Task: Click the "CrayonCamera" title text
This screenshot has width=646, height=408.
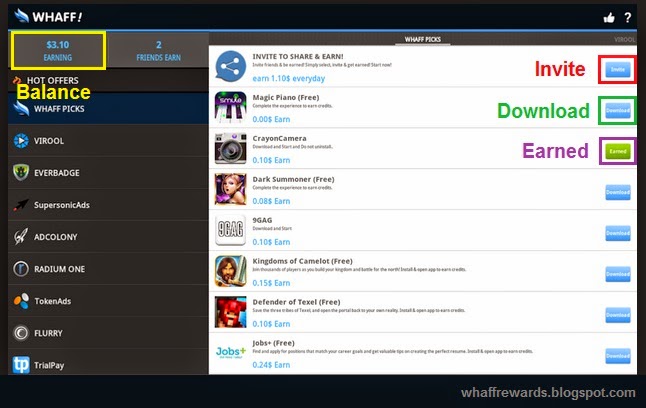Action: coord(279,138)
